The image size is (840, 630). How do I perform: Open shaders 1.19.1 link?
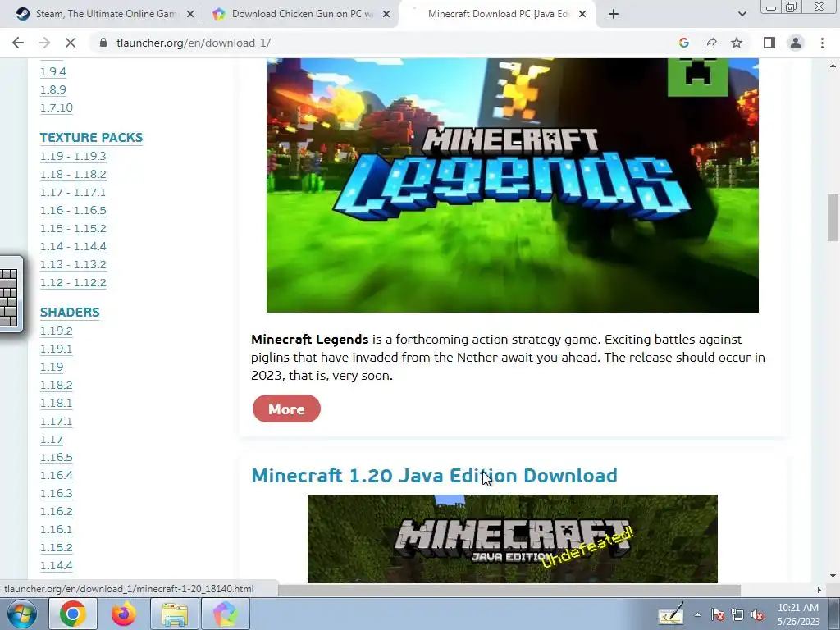(57, 349)
